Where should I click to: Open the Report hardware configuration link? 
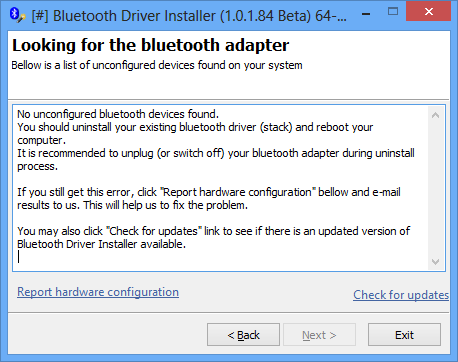click(98, 292)
